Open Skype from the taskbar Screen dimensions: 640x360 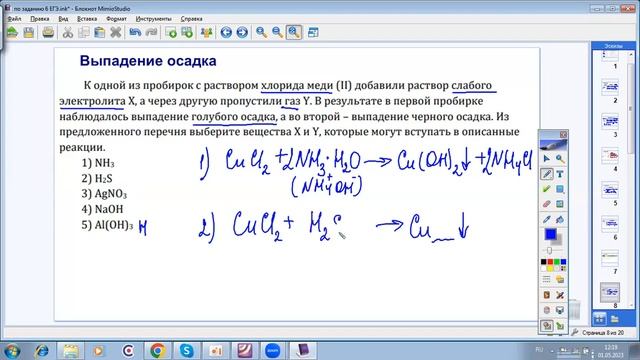click(187, 351)
